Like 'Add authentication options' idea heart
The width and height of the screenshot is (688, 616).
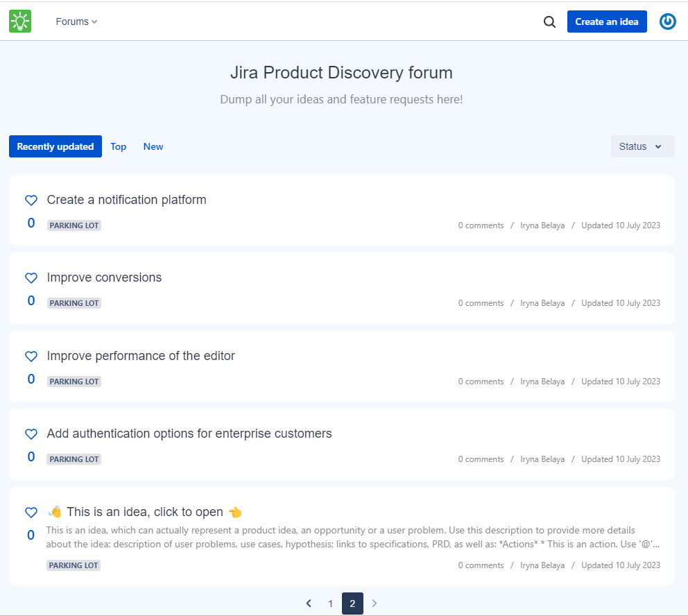click(x=31, y=434)
